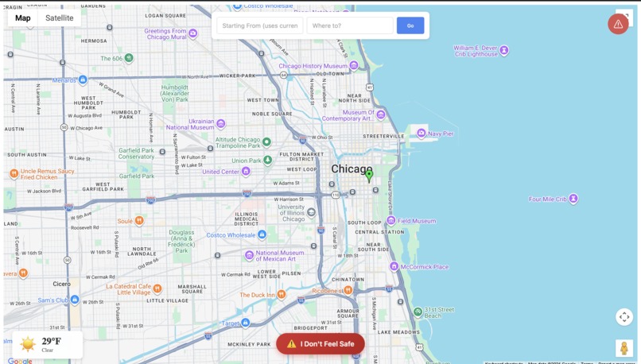Click the Sam's Club shopping icon
This screenshot has height=364, width=641.
(x=75, y=300)
